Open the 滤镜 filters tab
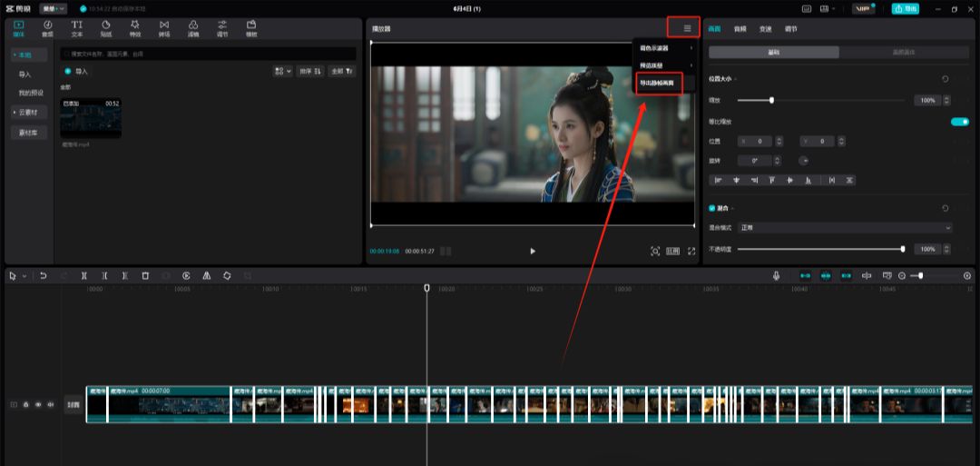The image size is (980, 466). pyautogui.click(x=193, y=28)
